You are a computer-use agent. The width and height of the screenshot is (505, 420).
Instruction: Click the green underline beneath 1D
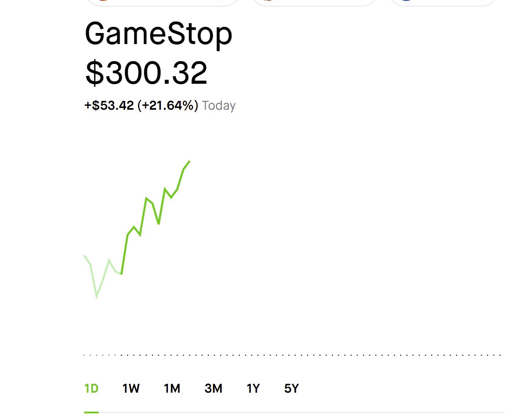coord(92,412)
